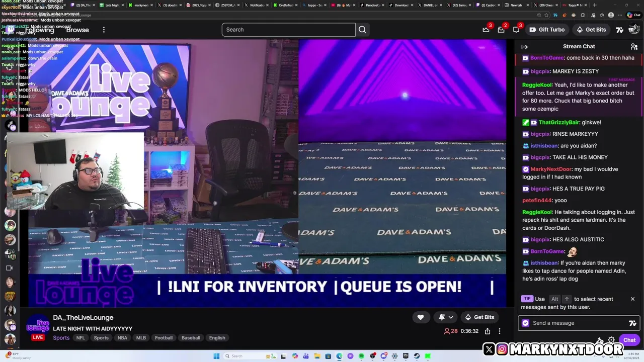Switch to the ParadiseCo browser tab

[372, 5]
